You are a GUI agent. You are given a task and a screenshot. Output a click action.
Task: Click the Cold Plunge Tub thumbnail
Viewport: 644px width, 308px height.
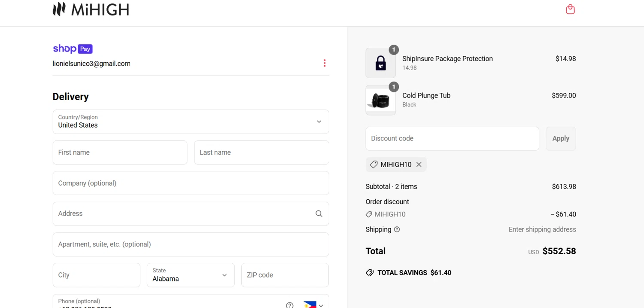[381, 100]
